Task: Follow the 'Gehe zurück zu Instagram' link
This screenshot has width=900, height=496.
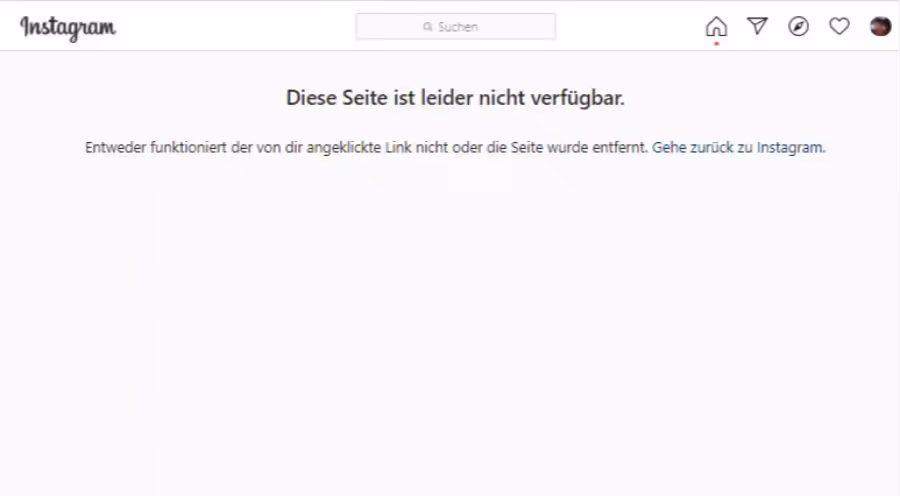Action: (738, 148)
